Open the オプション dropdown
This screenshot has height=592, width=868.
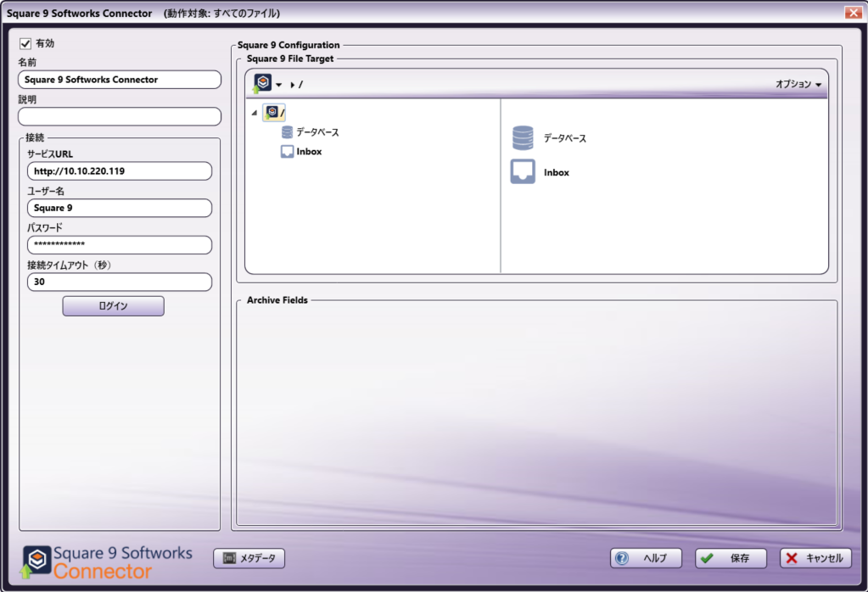pos(798,84)
